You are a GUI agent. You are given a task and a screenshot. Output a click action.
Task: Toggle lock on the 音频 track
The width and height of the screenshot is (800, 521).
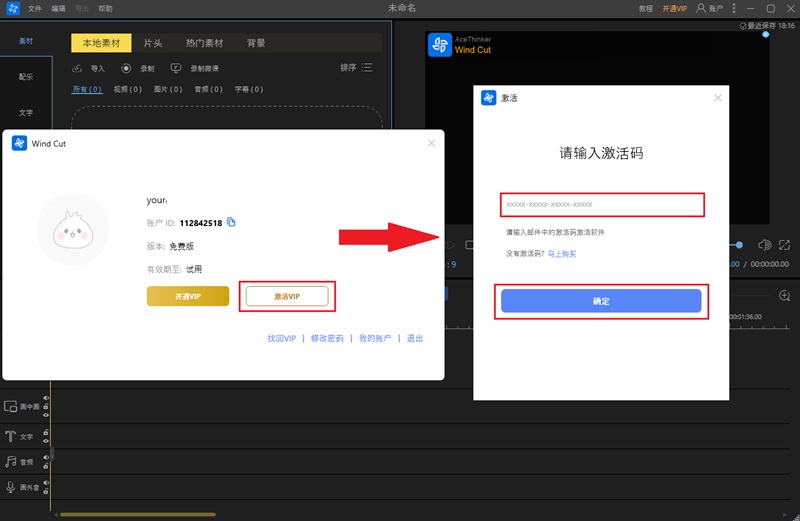[46, 466]
